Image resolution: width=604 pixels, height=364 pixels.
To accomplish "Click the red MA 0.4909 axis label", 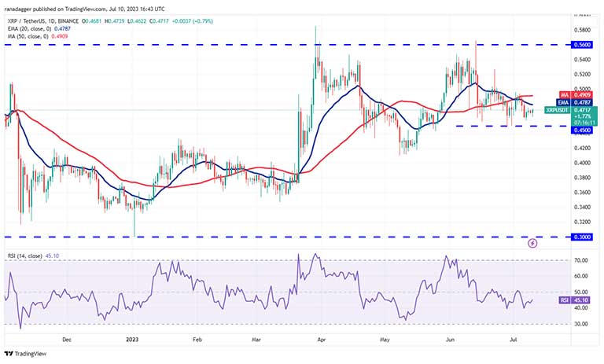I will [575, 95].
